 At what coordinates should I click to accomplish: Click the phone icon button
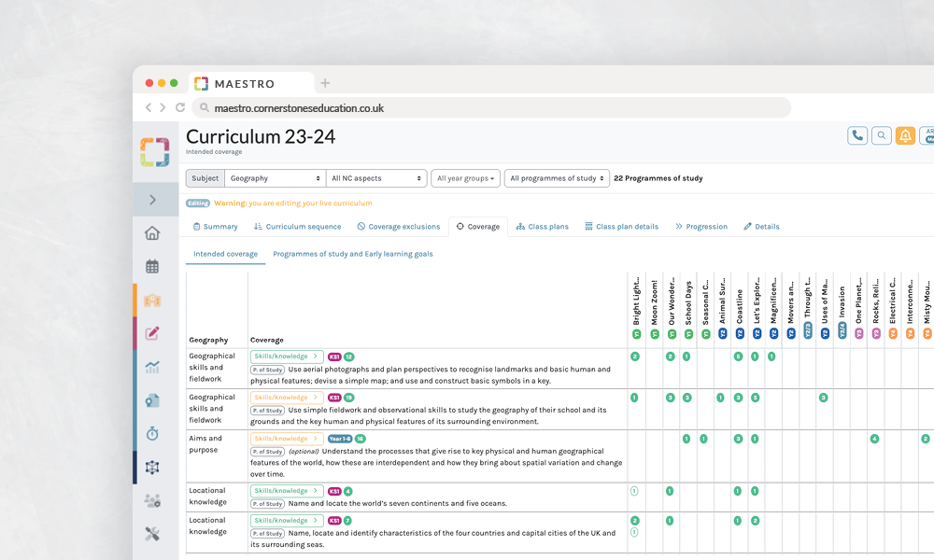(x=856, y=135)
